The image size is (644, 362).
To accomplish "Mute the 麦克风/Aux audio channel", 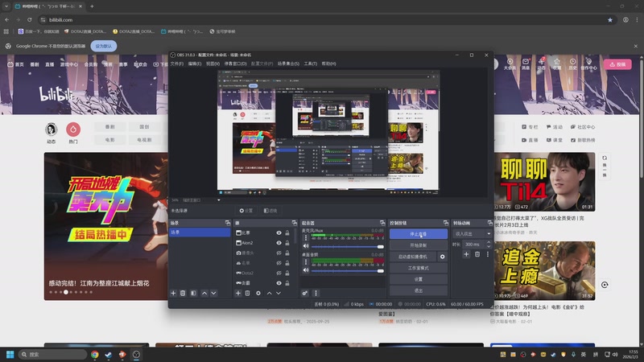I will pos(306,246).
